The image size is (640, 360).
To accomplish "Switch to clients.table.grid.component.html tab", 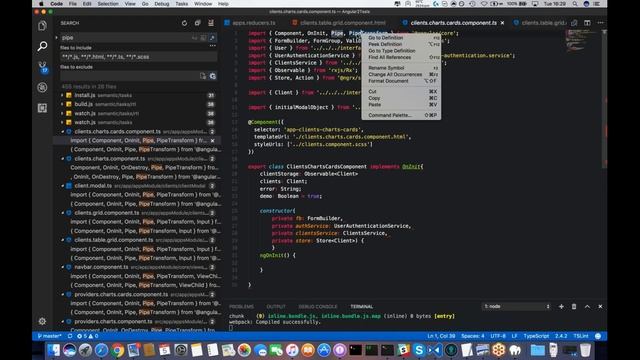I will [x=343, y=23].
